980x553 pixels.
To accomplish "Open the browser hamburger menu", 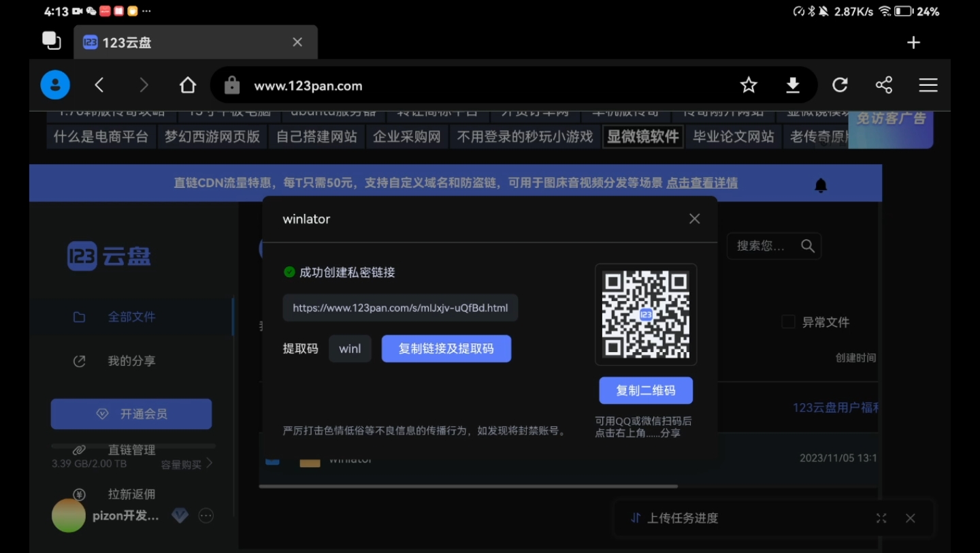I will pyautogui.click(x=928, y=85).
